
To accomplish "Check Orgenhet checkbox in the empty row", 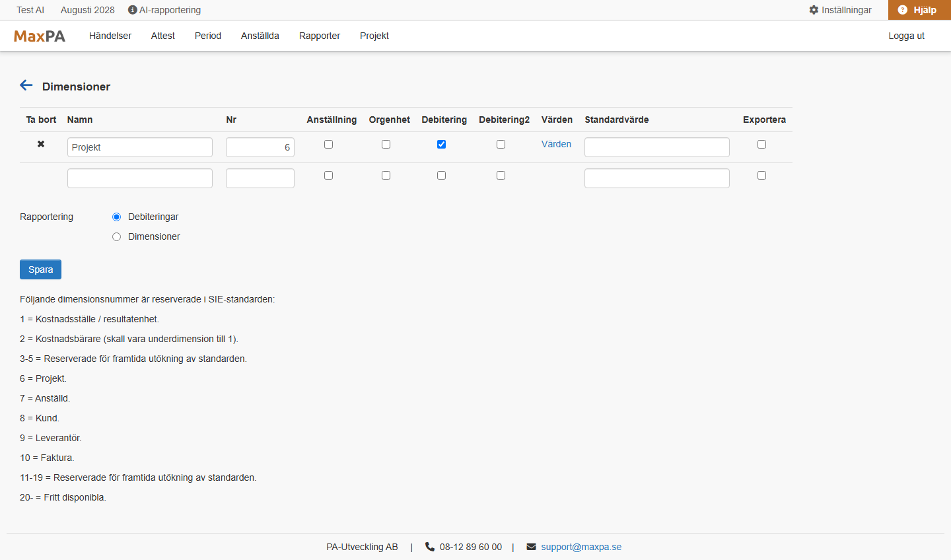I will click(386, 175).
